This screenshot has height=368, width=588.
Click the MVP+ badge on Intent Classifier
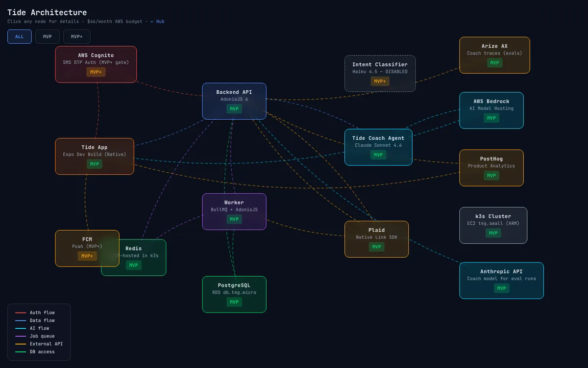[380, 81]
